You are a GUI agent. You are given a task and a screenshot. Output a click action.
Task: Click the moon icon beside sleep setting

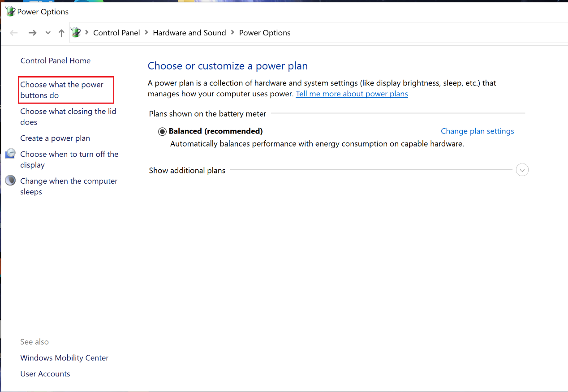pyautogui.click(x=10, y=181)
